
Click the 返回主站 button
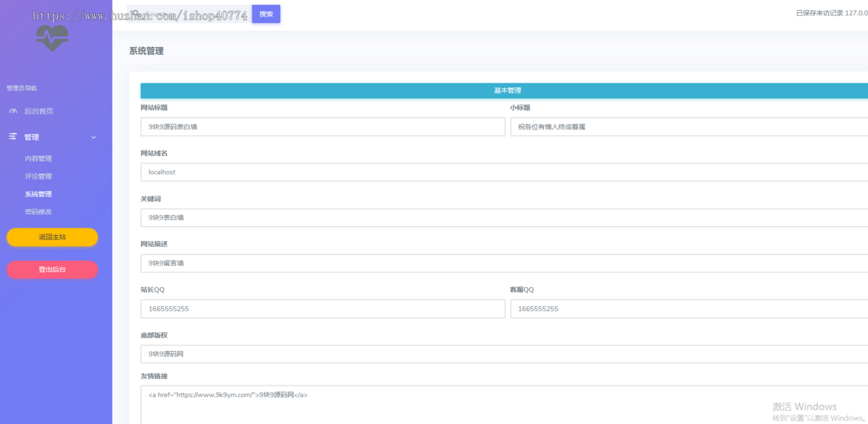(52, 237)
